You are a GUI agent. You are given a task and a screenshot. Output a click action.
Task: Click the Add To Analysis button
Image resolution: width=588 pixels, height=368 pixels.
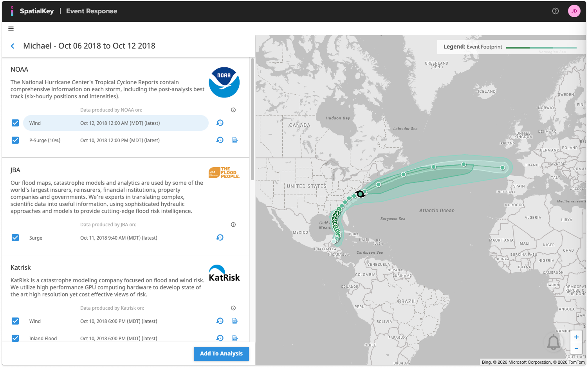tap(221, 354)
